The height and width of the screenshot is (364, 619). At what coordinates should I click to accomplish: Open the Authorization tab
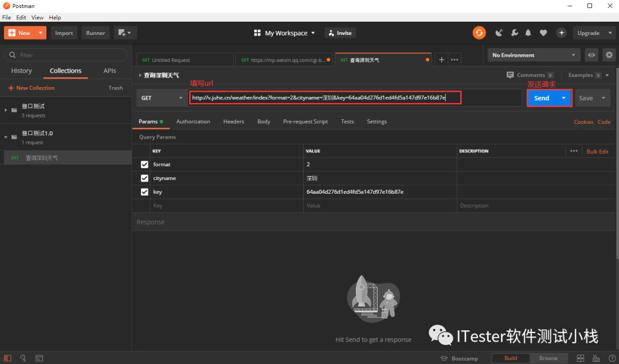[x=193, y=122]
